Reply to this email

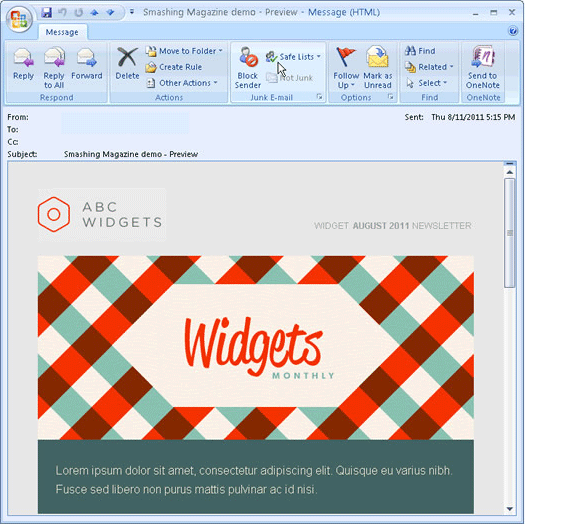(x=23, y=64)
